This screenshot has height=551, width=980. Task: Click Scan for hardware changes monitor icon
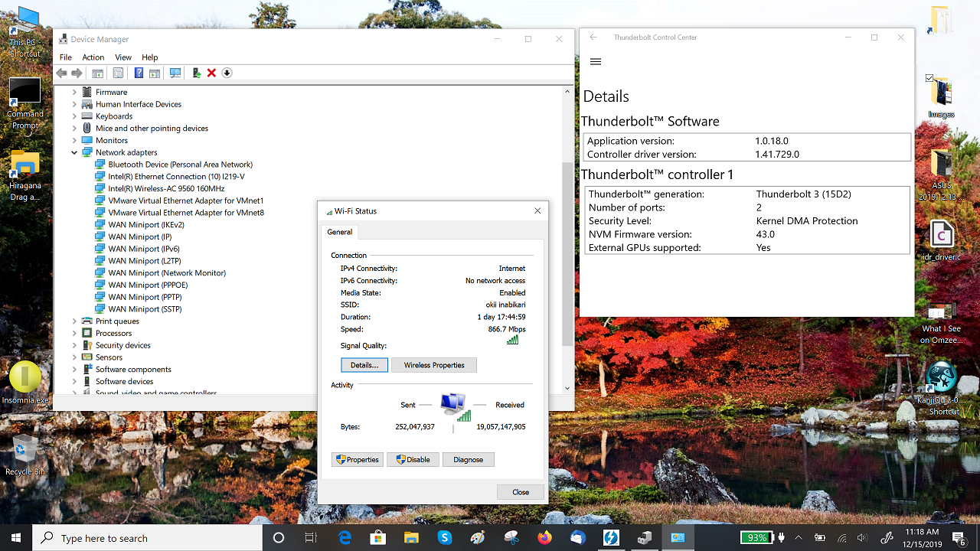[175, 73]
